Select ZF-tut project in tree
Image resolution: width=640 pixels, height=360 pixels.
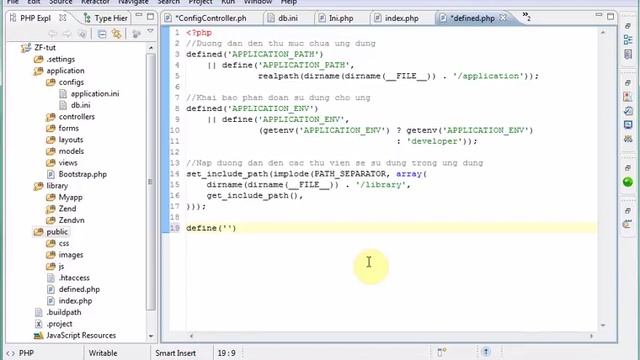tap(44, 48)
